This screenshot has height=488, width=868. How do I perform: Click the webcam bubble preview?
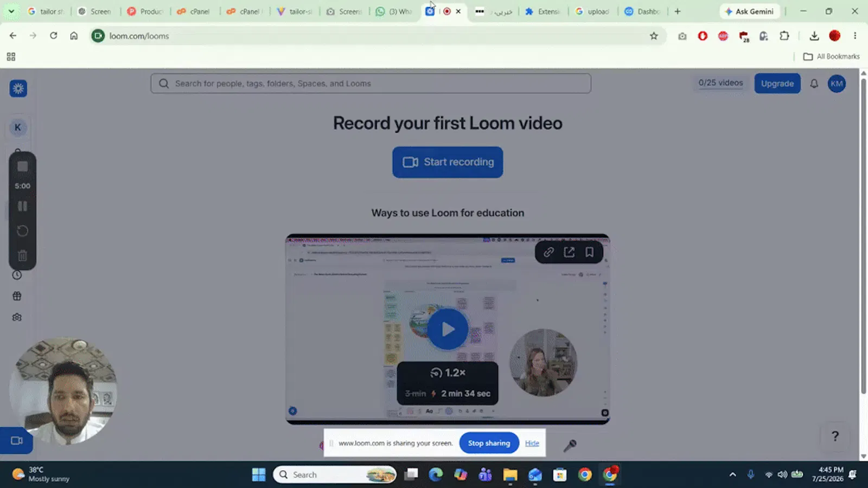point(64,391)
